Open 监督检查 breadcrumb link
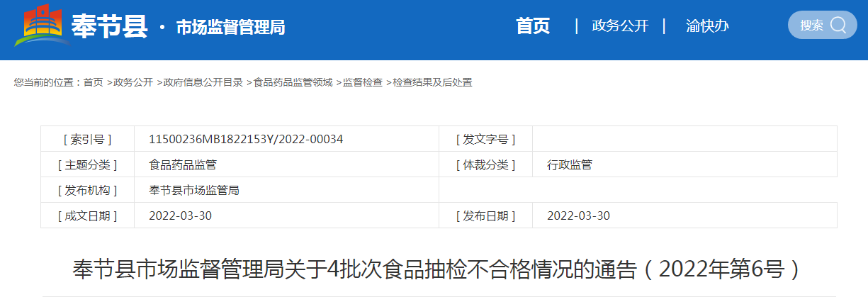 363,82
